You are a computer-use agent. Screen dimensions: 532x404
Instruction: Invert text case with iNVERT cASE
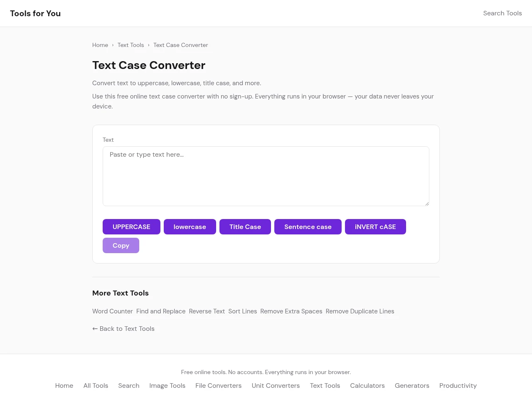(375, 227)
